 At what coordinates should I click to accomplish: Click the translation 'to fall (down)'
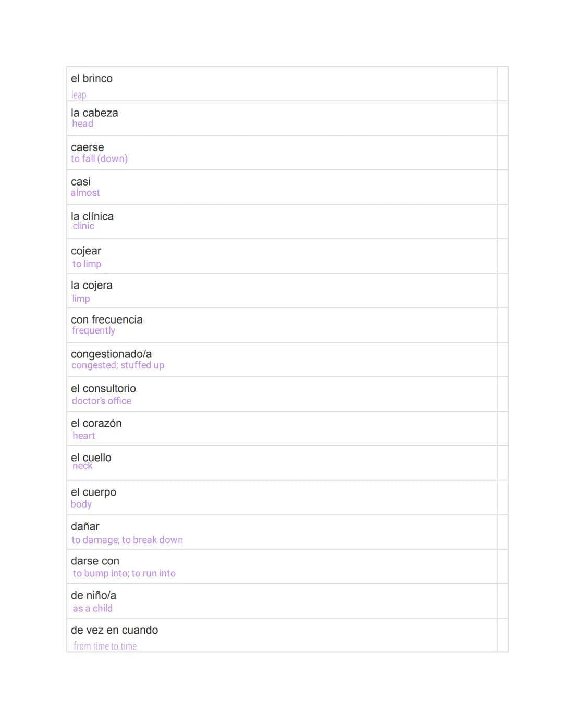click(99, 158)
